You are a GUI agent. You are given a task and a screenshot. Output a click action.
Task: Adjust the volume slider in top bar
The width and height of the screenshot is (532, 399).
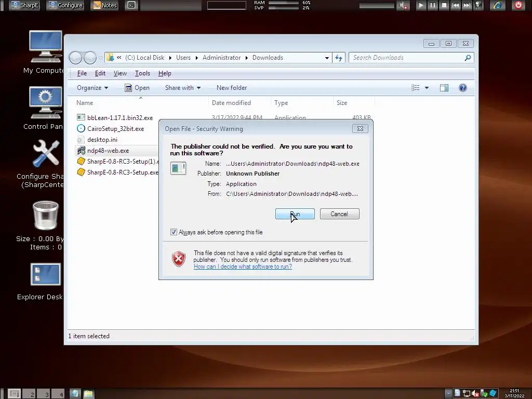(x=377, y=5)
